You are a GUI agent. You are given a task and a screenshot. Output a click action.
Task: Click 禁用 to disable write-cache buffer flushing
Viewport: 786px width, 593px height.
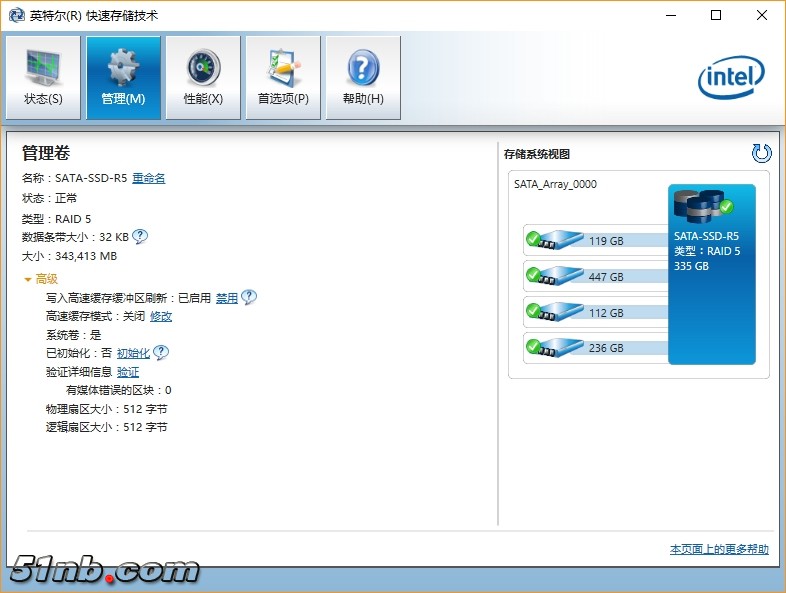(227, 298)
